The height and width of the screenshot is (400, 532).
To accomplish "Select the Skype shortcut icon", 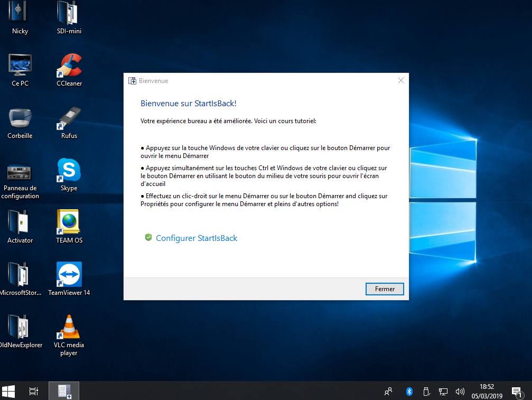I will tap(69, 175).
